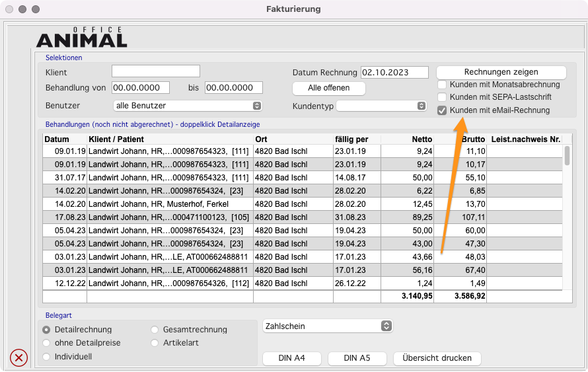The width and height of the screenshot is (588, 372).
Task: Pick the Artikelart radio option
Action: click(155, 343)
